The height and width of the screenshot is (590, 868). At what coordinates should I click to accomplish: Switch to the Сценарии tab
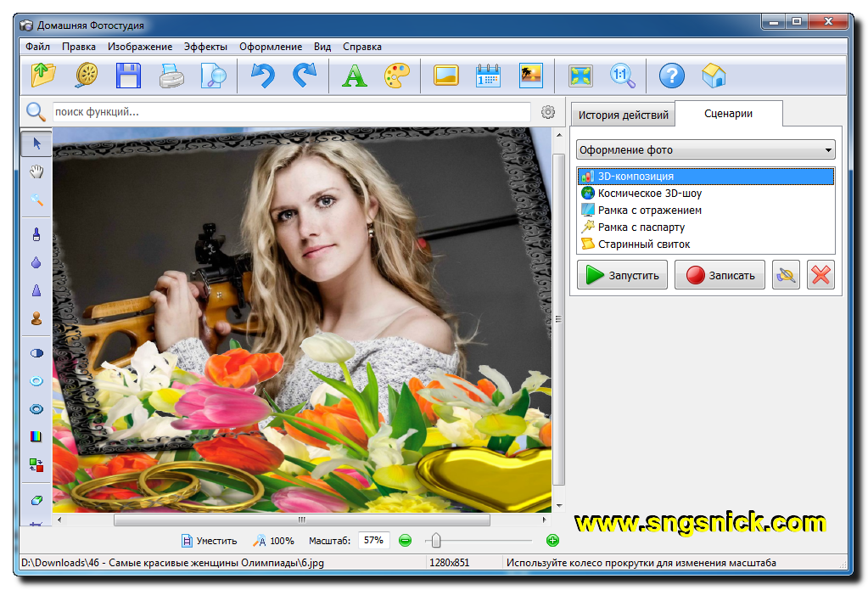click(729, 114)
